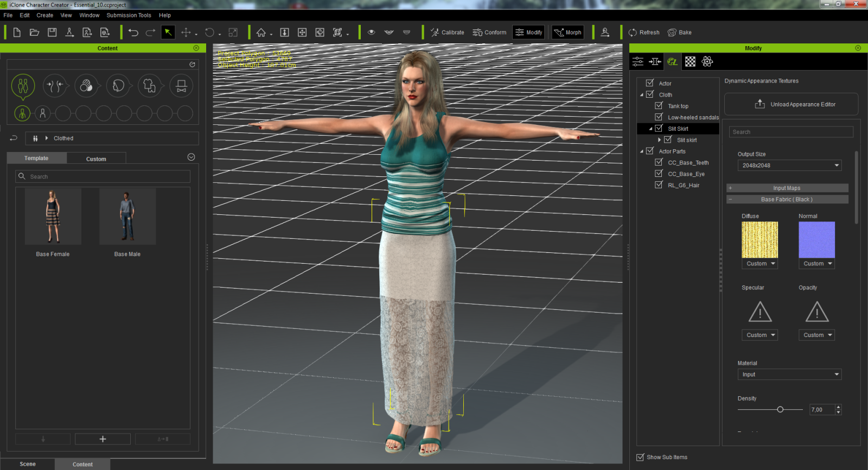Image resolution: width=868 pixels, height=470 pixels.
Task: Select the Rotate tool in the toolbar
Action: pos(209,33)
